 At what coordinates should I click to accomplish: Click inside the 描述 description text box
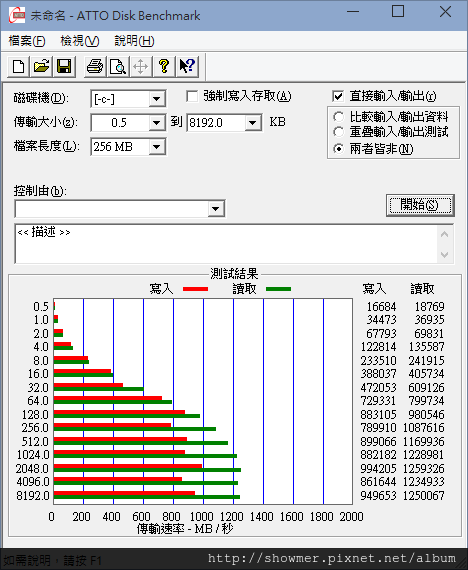225,244
